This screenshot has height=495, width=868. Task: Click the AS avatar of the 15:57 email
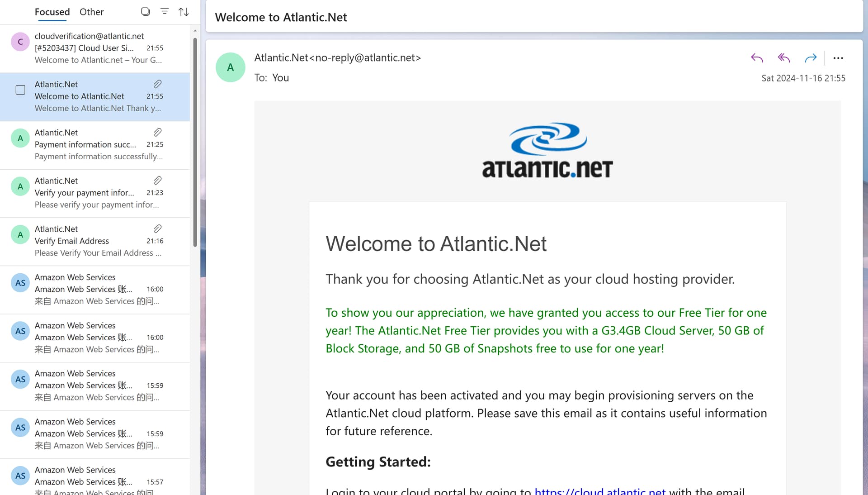click(x=20, y=476)
